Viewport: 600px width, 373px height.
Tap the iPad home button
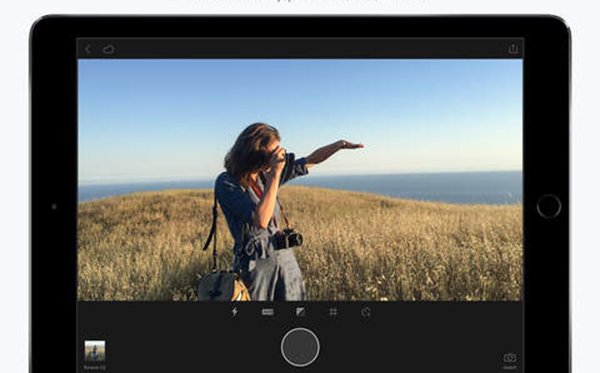549,207
